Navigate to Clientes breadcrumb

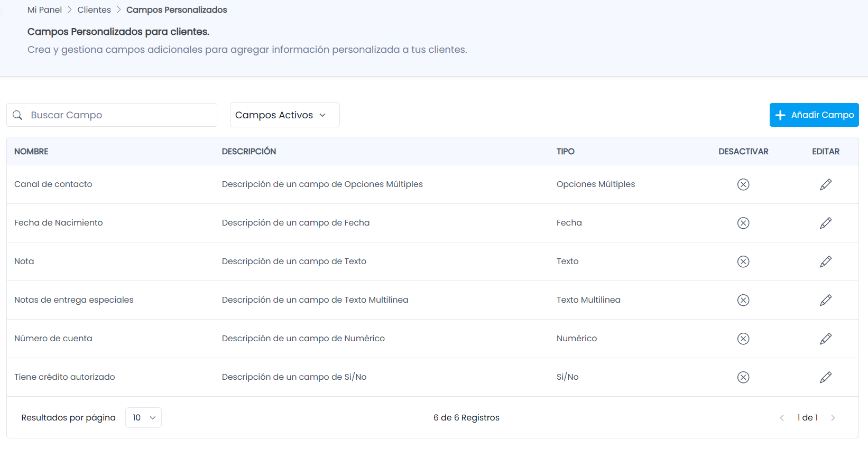click(x=94, y=10)
